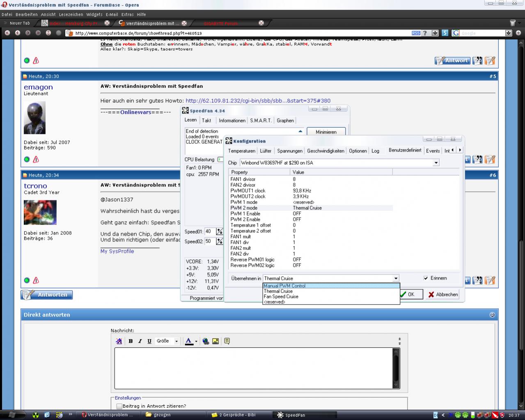Click the RSS feed button in address bar
Screen dimensions: 525x420
(x=416, y=33)
